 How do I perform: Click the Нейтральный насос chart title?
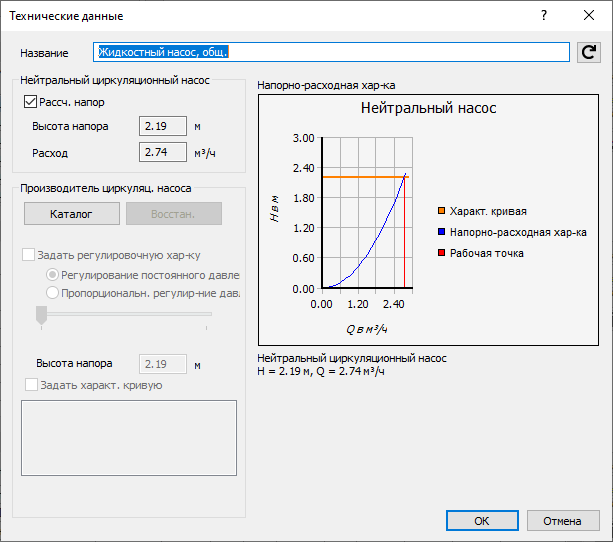[x=428, y=108]
